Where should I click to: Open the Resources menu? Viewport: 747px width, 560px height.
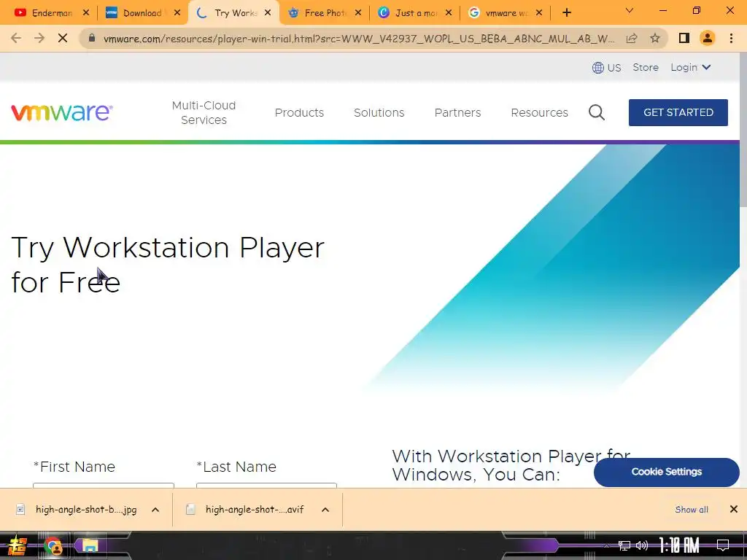539,112
